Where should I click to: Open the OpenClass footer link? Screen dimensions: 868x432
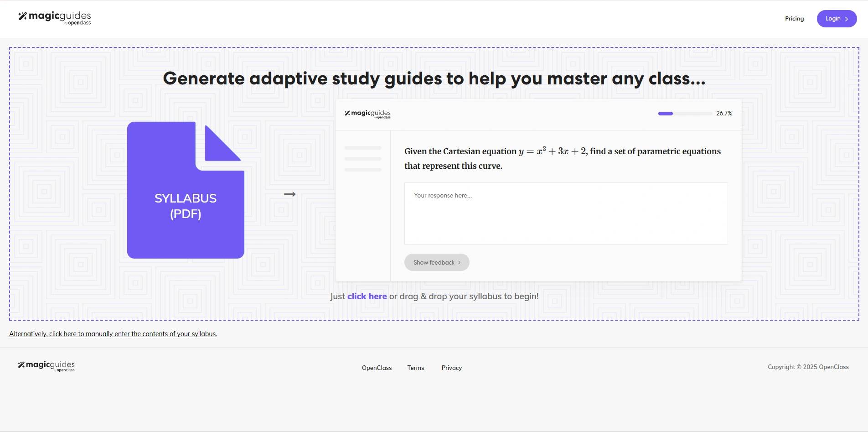coord(377,368)
